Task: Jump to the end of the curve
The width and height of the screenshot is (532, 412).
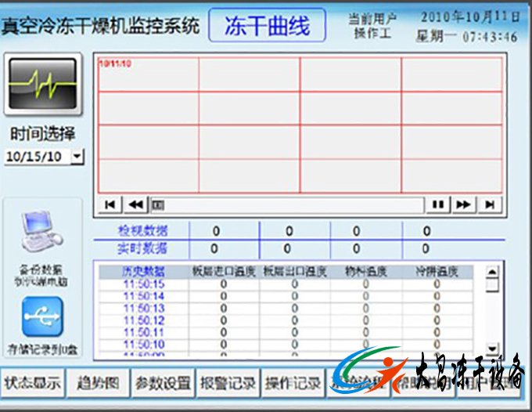Action: (x=490, y=204)
